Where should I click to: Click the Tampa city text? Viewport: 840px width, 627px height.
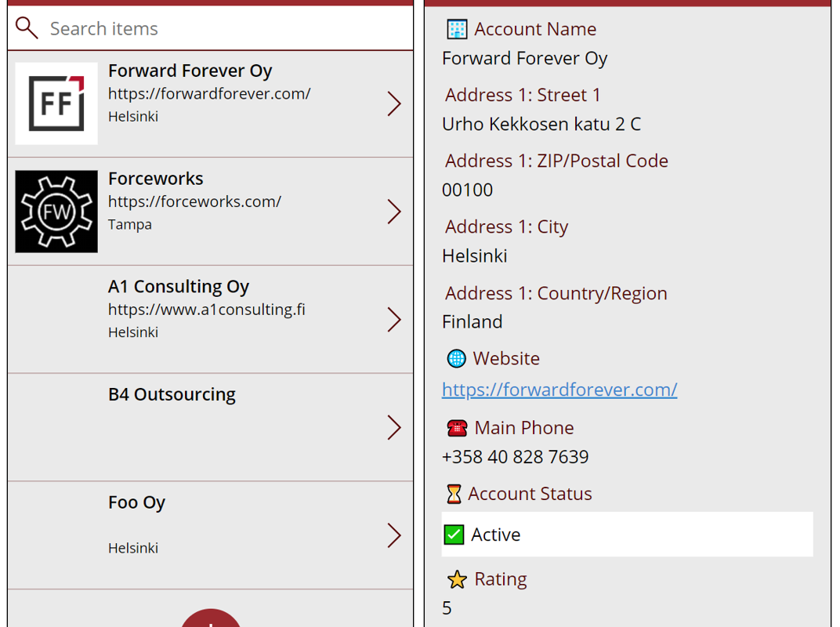129,224
